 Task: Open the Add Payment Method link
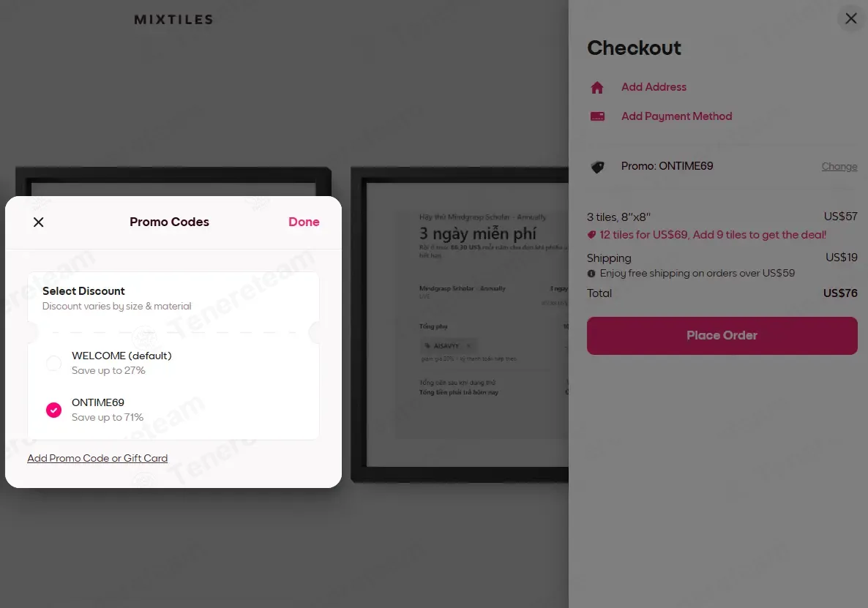(x=676, y=116)
